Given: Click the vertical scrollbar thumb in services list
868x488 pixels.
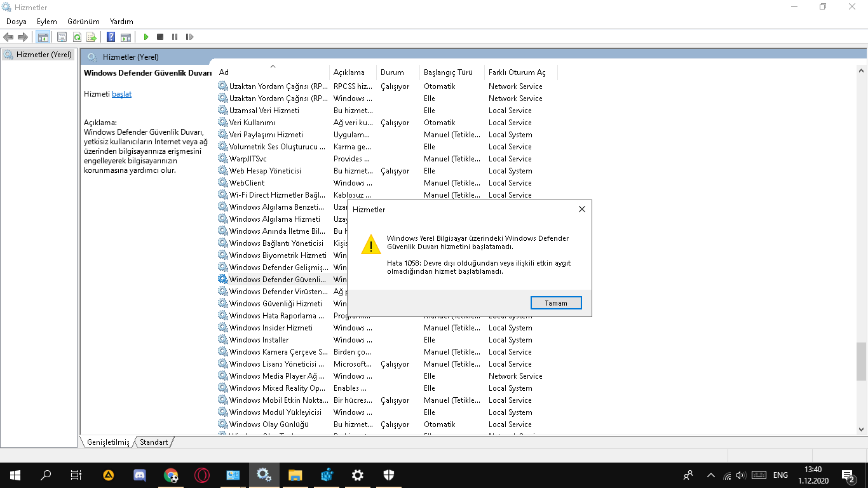Looking at the screenshot, I should [861, 360].
